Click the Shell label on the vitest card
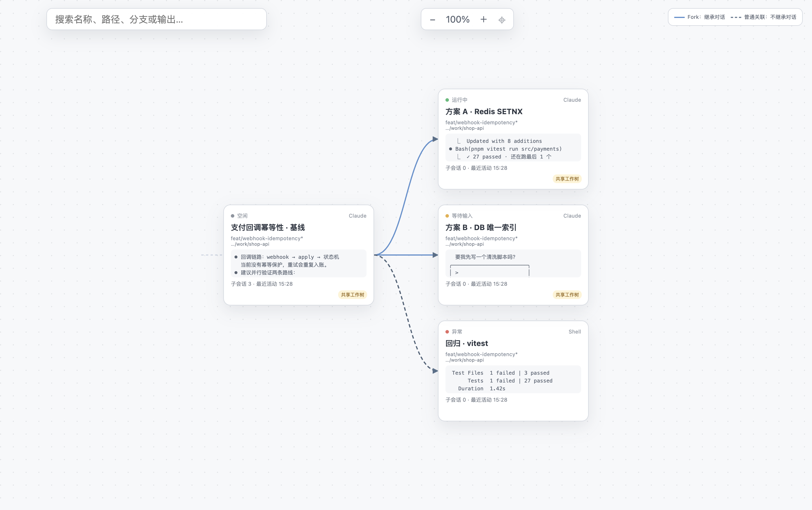This screenshot has width=812, height=510. click(574, 332)
